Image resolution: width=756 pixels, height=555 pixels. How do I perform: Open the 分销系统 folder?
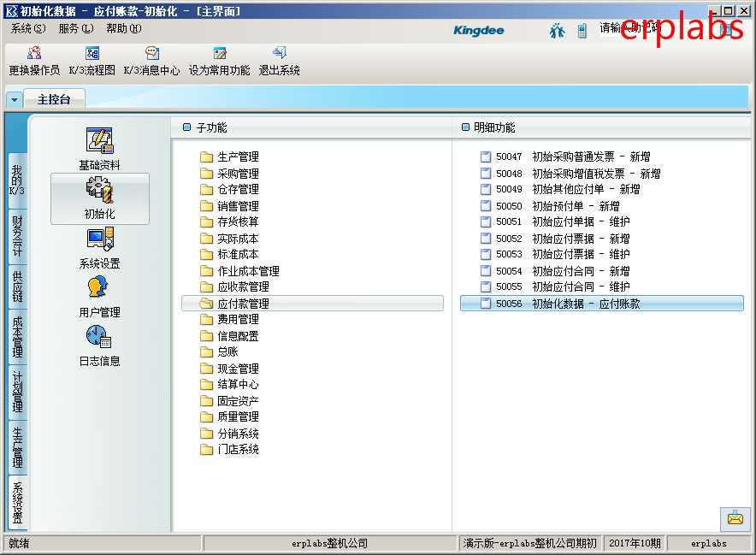[229, 434]
